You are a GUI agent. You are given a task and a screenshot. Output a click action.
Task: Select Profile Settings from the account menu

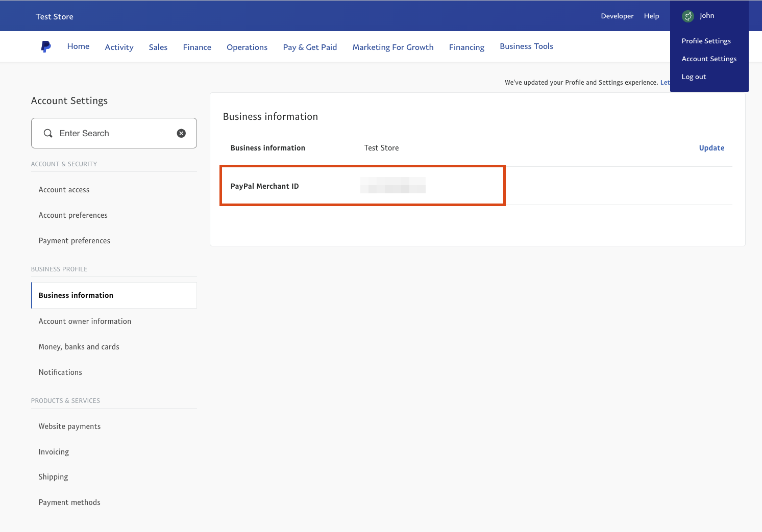(x=706, y=41)
